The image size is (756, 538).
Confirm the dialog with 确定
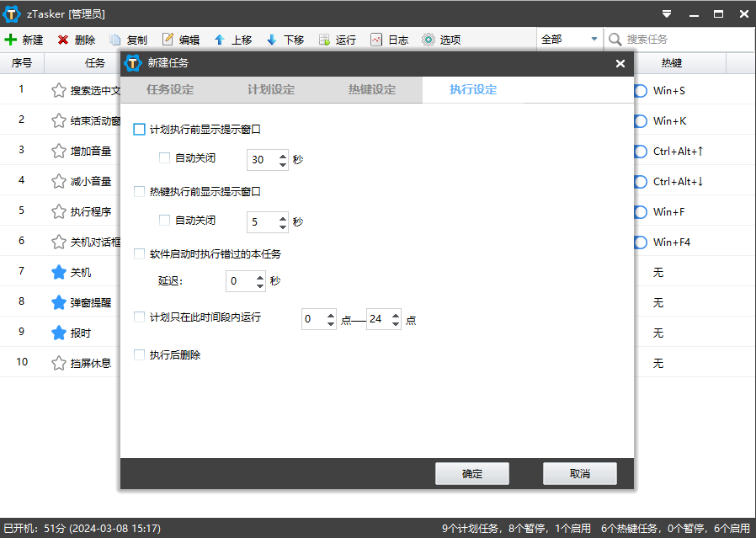(x=472, y=473)
